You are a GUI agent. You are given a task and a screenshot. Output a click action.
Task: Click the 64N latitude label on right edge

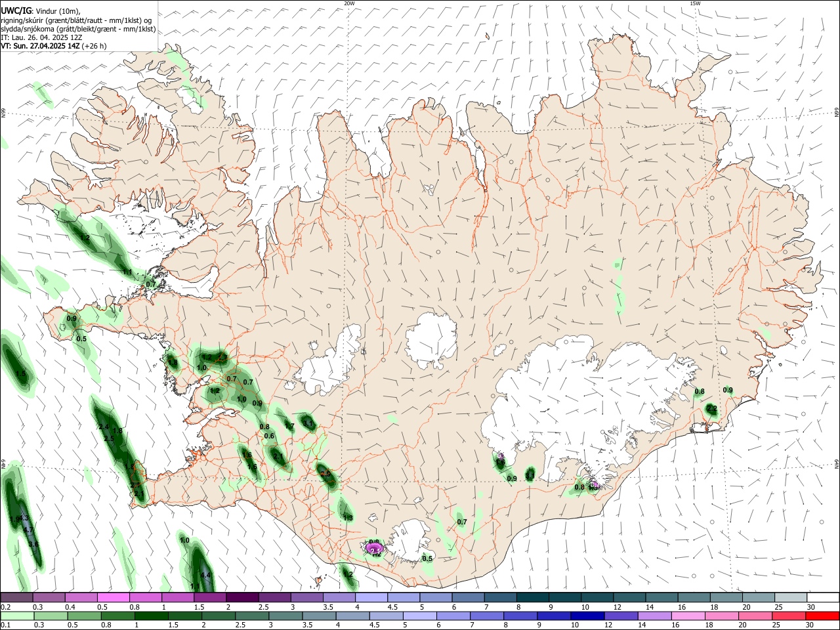tap(837, 464)
